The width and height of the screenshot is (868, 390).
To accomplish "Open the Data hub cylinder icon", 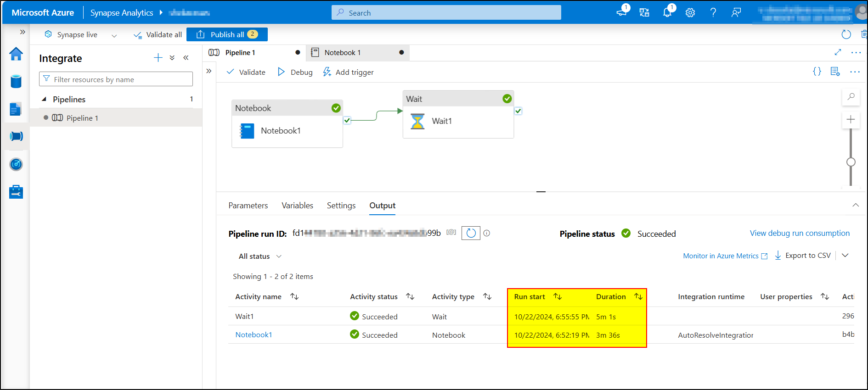I will point(16,82).
